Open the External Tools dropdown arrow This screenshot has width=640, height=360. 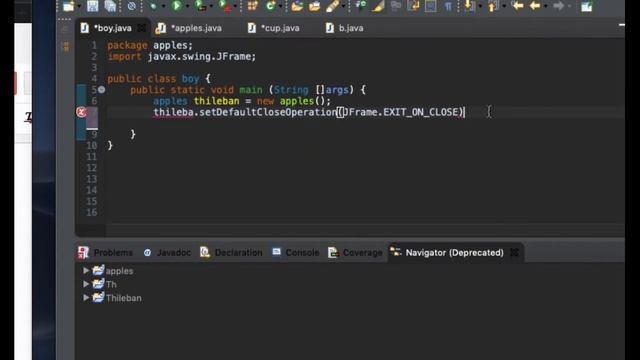pyautogui.click(x=235, y=6)
